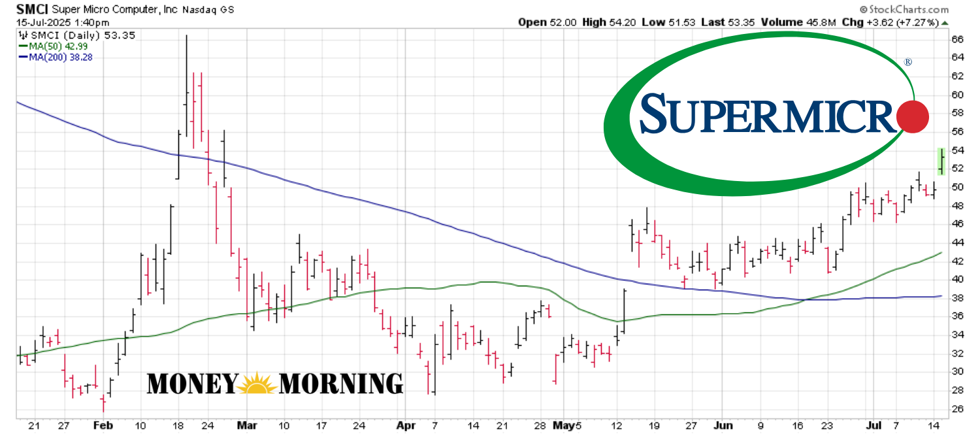Select the Jun label on date axis
The image size is (980, 434).
[723, 426]
